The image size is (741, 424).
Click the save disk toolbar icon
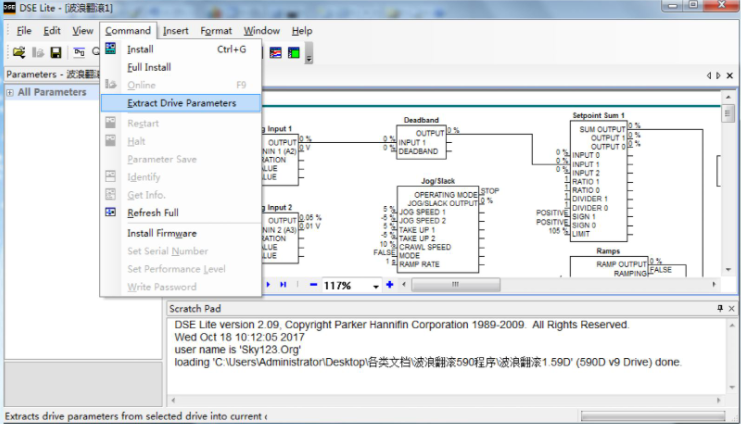[56, 52]
